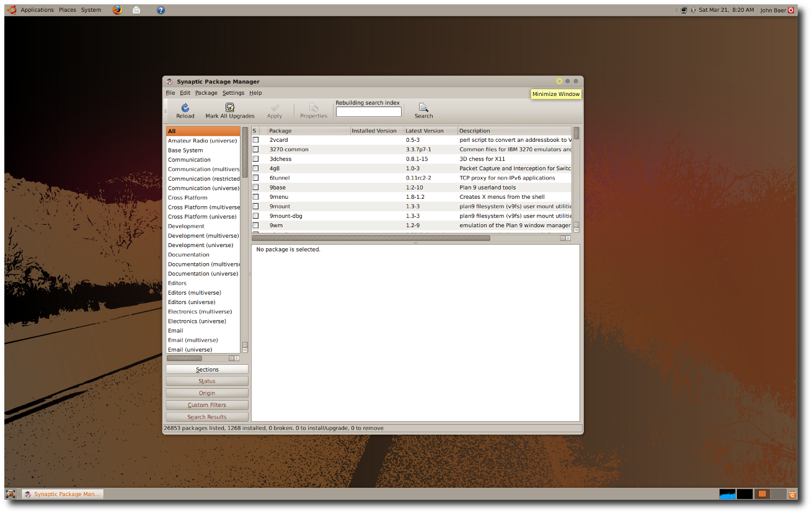
Task: Click the Search magnifier icon
Action: [424, 107]
